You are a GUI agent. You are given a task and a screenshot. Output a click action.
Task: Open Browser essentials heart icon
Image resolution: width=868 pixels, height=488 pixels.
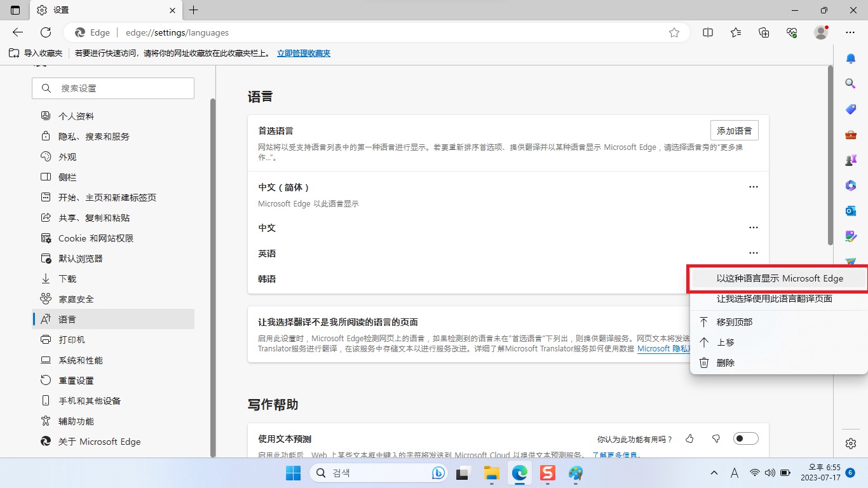coord(792,32)
